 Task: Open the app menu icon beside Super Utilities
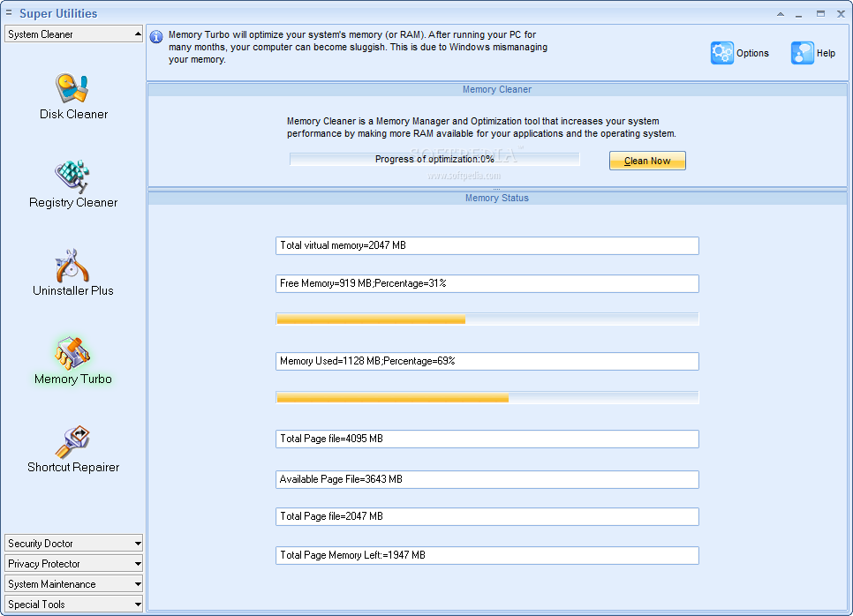click(9, 12)
